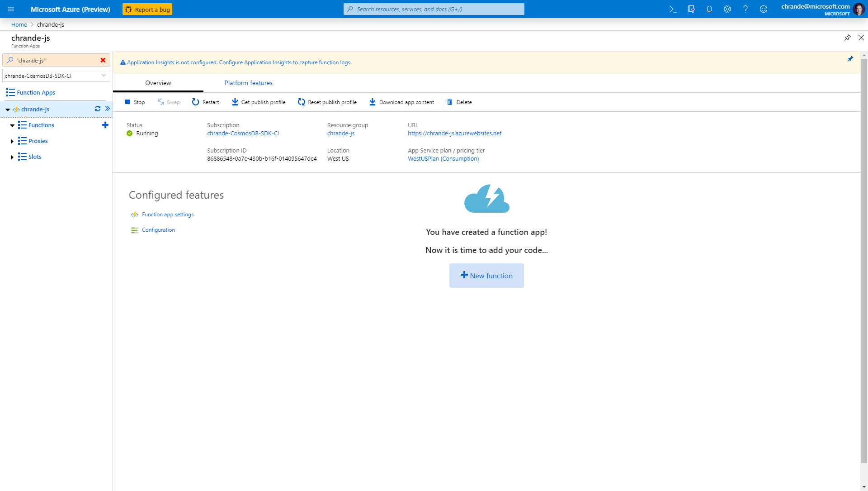
Task: Click Download app content
Action: pyautogui.click(x=401, y=102)
